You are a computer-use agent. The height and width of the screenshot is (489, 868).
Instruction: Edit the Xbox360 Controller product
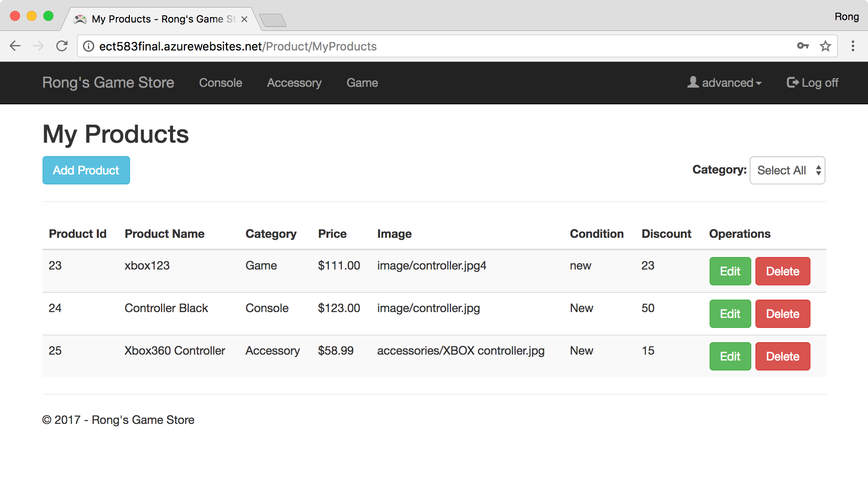click(x=730, y=356)
